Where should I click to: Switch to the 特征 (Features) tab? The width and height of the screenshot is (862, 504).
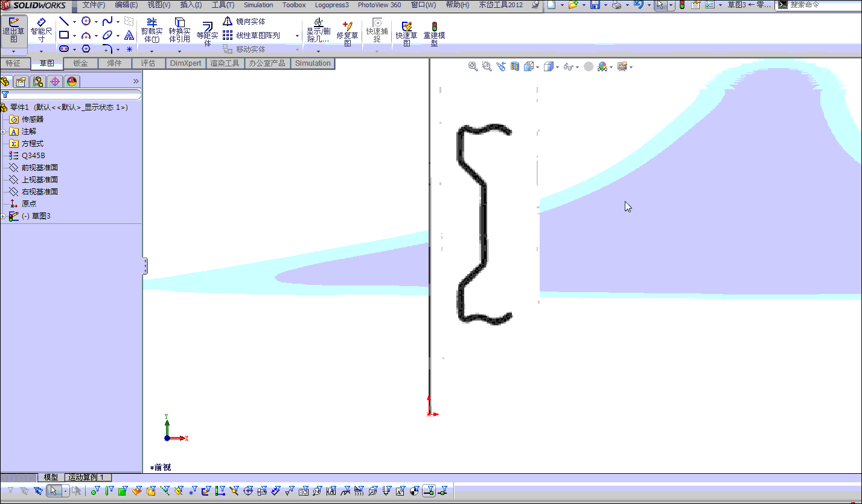point(13,63)
